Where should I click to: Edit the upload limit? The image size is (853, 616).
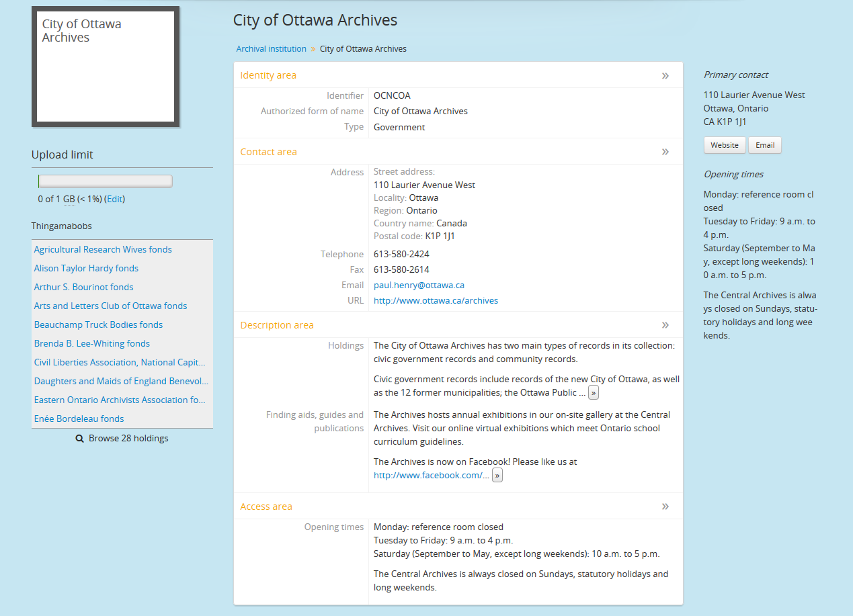(115, 200)
